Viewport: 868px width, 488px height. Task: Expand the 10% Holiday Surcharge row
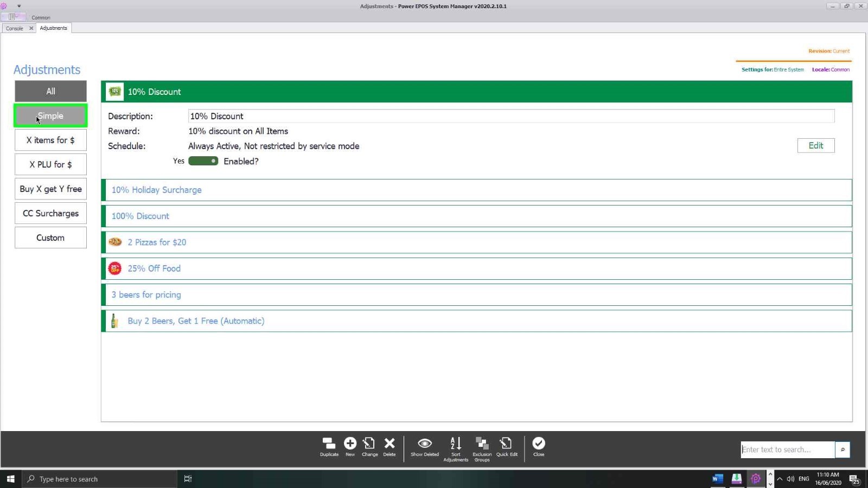[476, 190]
